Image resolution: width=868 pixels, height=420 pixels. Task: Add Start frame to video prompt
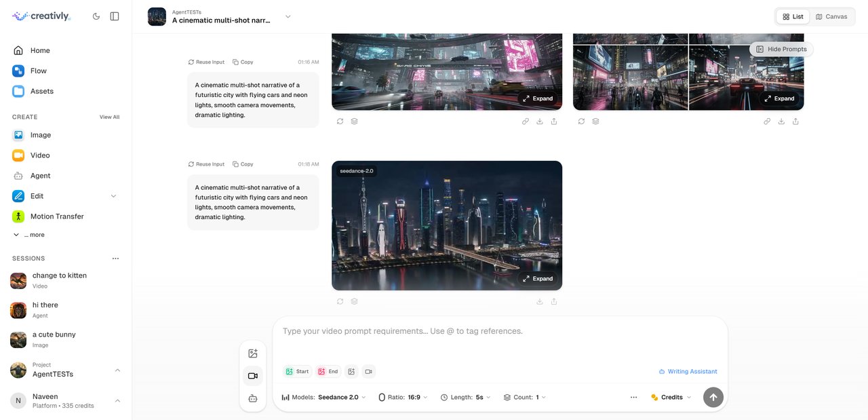click(297, 371)
